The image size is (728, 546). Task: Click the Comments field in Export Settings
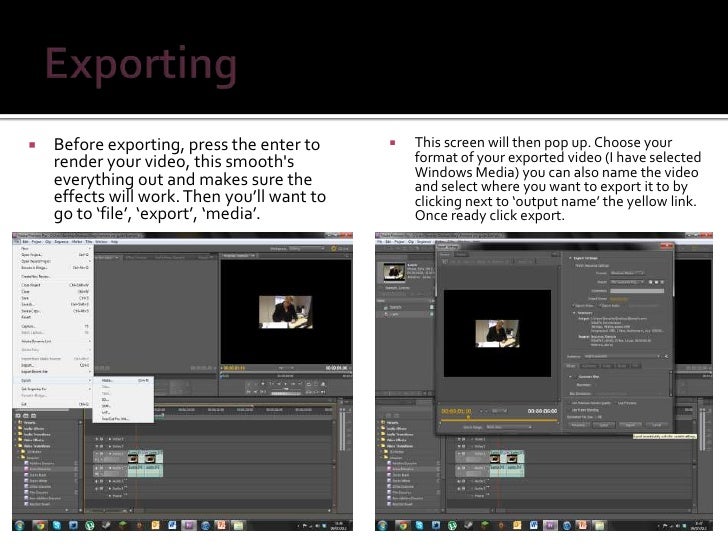637,291
